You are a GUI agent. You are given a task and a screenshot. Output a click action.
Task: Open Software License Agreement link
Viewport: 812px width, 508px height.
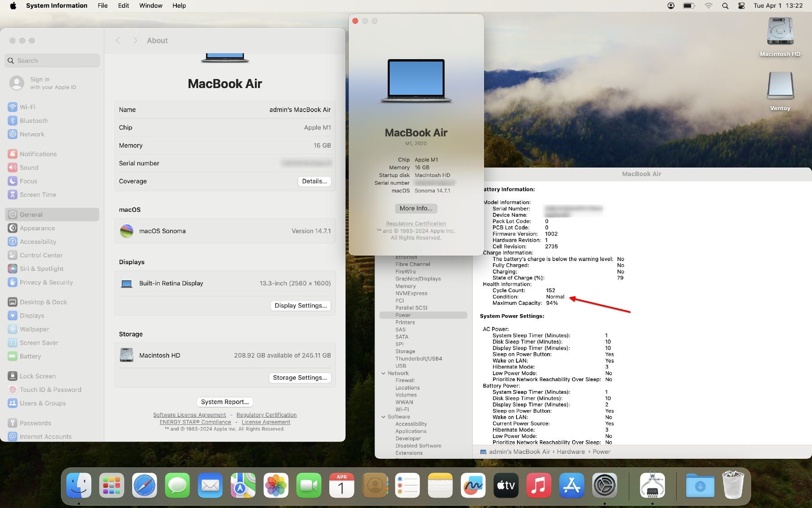[189, 415]
